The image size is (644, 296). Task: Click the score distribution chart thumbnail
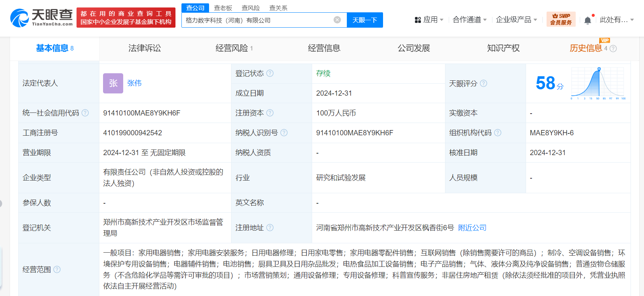coord(598,83)
